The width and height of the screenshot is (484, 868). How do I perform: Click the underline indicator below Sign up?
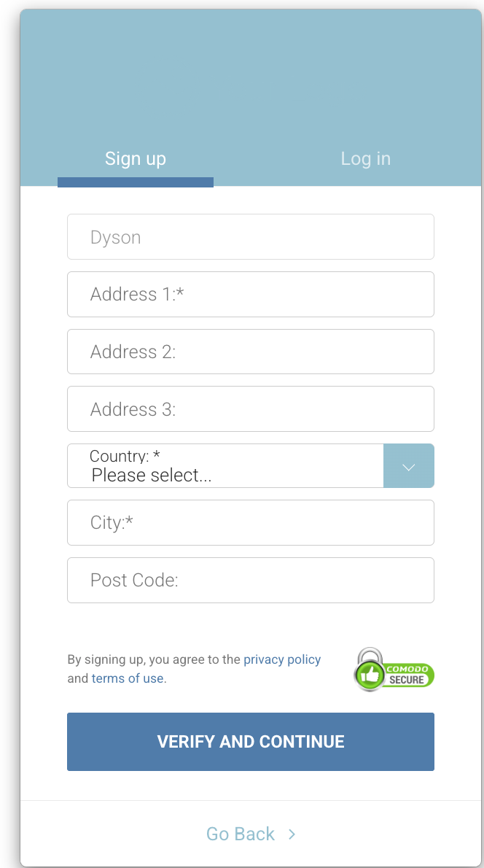click(x=136, y=182)
